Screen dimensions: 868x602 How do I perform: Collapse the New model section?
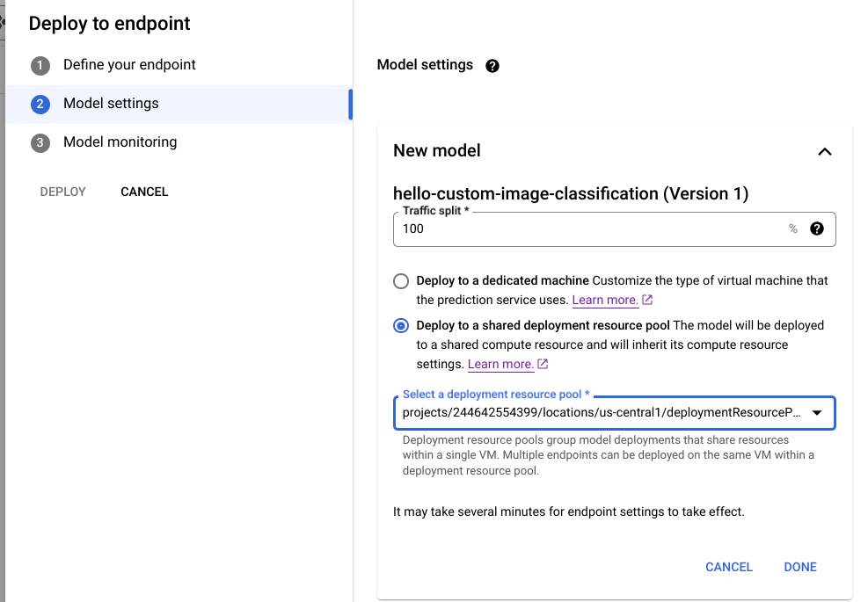click(x=825, y=151)
